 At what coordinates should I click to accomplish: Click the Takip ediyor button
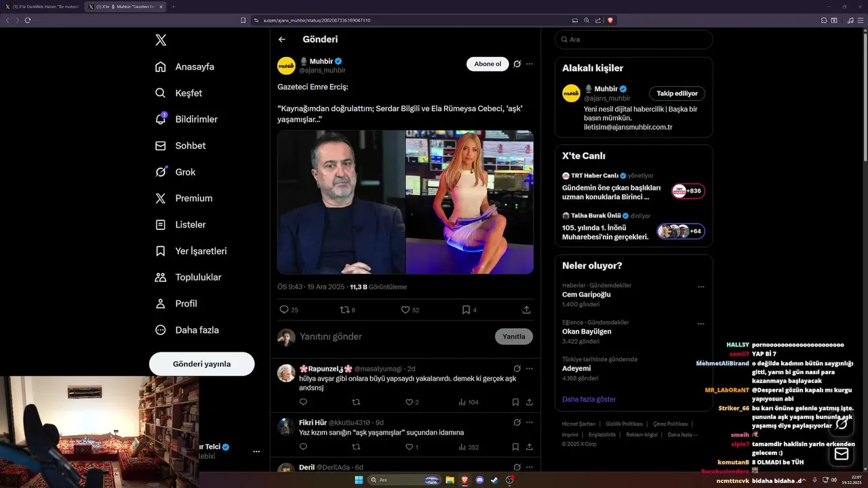pyautogui.click(x=677, y=94)
